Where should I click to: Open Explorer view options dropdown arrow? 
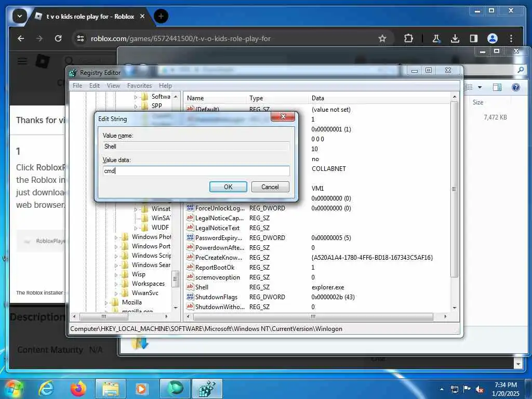tap(480, 87)
